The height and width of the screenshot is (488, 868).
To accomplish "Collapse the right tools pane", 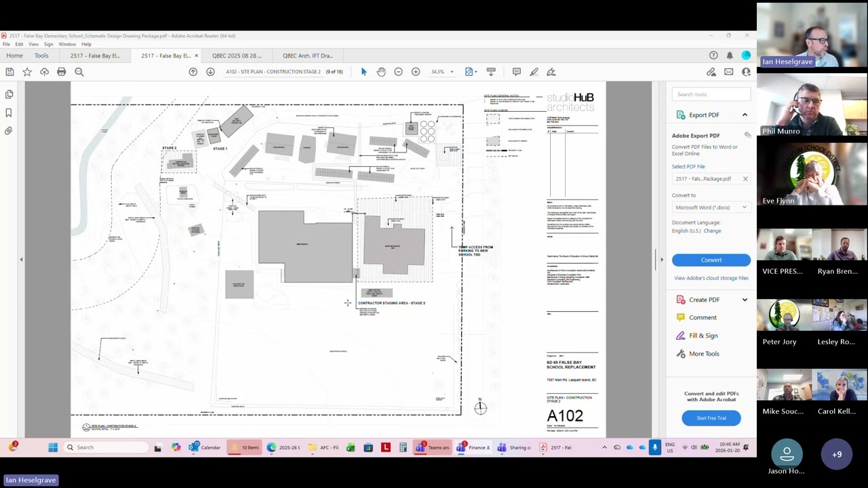I will pyautogui.click(x=662, y=260).
